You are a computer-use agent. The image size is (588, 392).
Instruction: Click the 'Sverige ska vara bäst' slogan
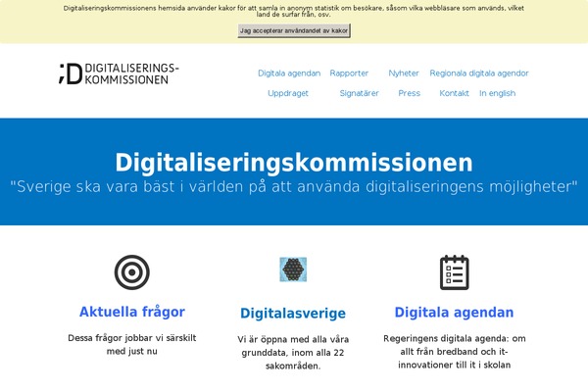pos(294,186)
